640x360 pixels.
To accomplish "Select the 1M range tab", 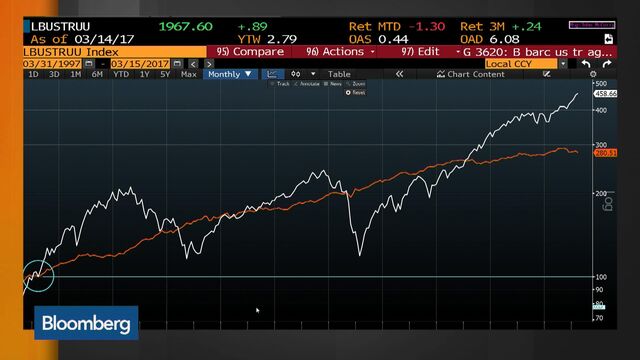I will [x=76, y=74].
